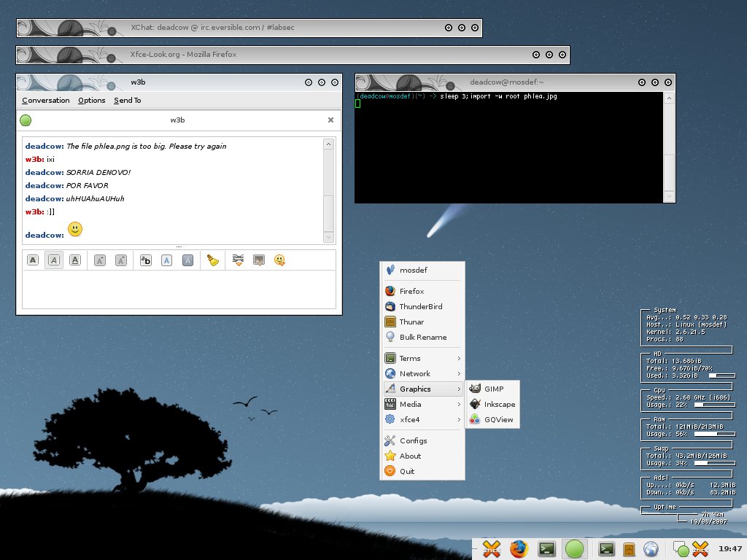Click the terminal scrollbar down arrow
The height and width of the screenshot is (560, 747).
669,196
